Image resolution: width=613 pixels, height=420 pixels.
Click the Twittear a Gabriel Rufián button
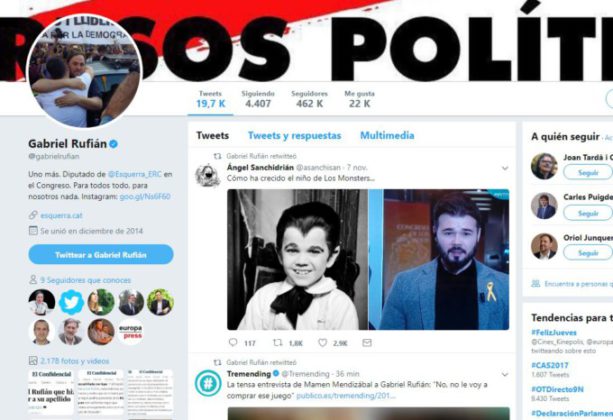[x=101, y=255]
